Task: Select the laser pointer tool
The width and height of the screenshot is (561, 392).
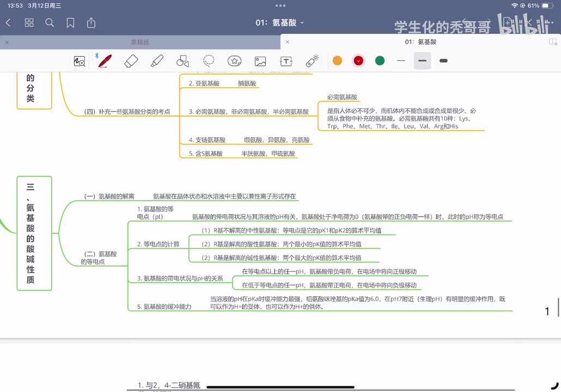Action: 312,61
